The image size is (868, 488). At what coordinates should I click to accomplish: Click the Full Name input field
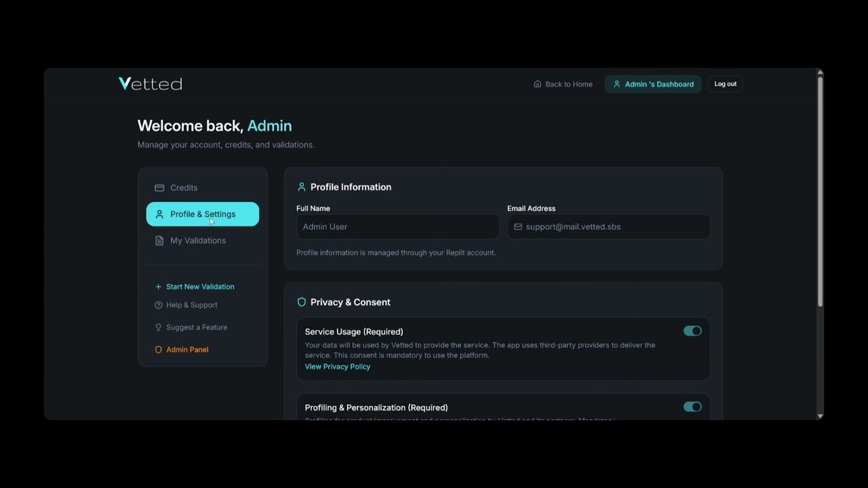[x=397, y=226]
